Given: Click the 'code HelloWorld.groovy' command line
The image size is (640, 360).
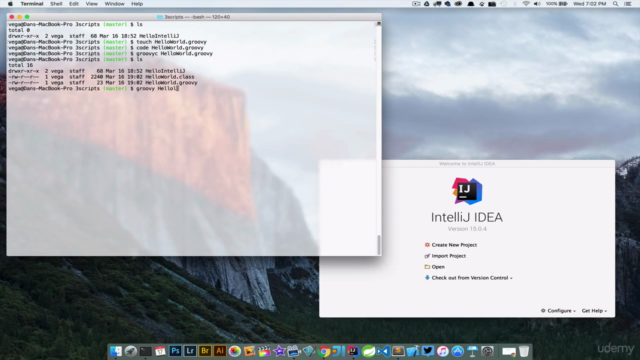Looking at the screenshot, I should 106,48.
